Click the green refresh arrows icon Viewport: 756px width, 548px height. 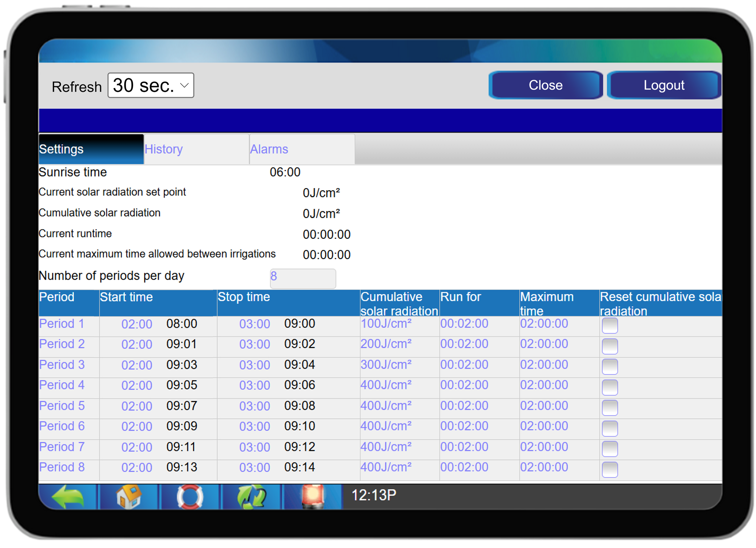(251, 497)
